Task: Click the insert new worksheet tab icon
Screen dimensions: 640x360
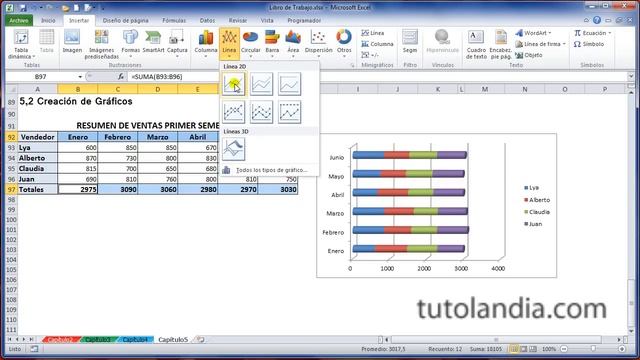Action: [x=200, y=339]
